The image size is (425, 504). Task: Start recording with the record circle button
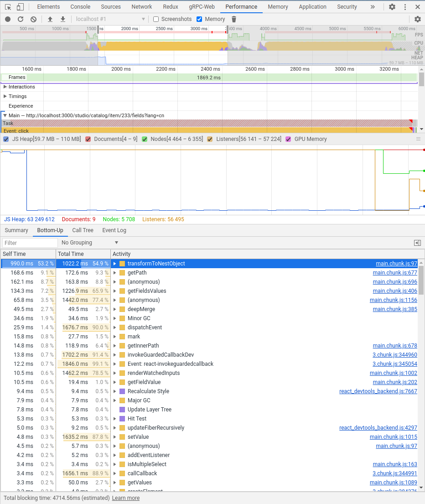[8, 19]
